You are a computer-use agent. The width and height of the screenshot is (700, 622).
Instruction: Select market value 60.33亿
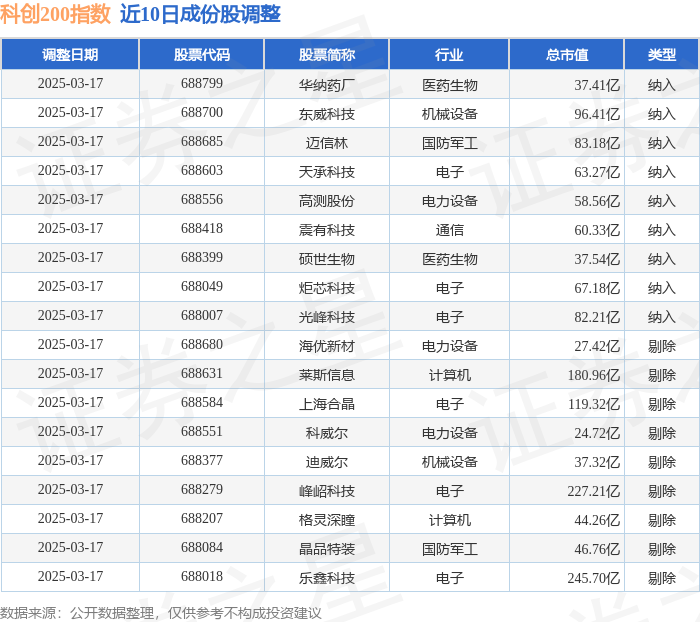(x=597, y=230)
